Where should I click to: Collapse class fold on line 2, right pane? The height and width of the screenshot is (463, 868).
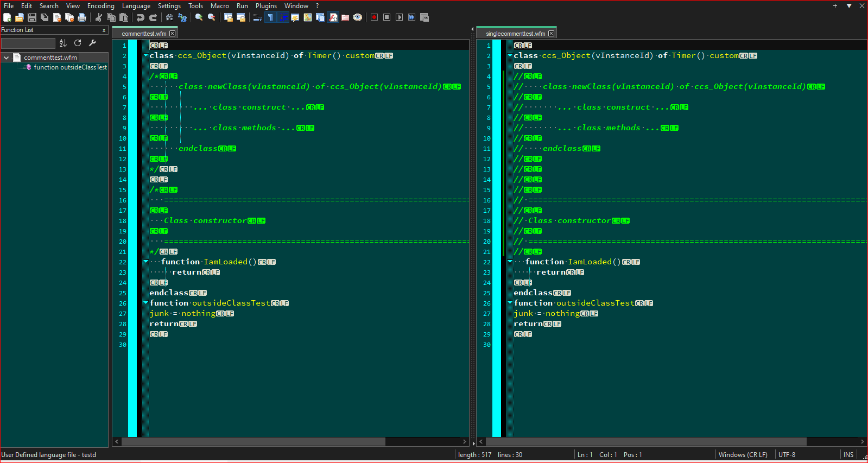point(510,55)
